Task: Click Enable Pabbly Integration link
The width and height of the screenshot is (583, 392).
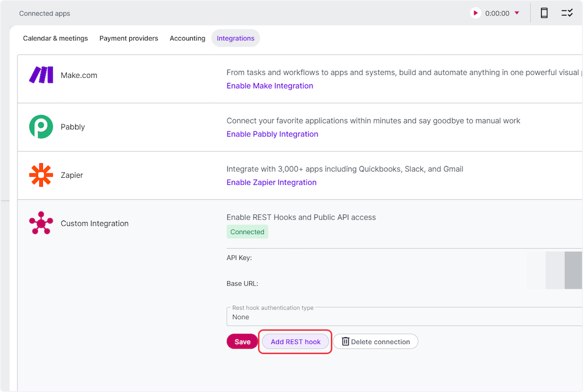Action: click(x=272, y=134)
